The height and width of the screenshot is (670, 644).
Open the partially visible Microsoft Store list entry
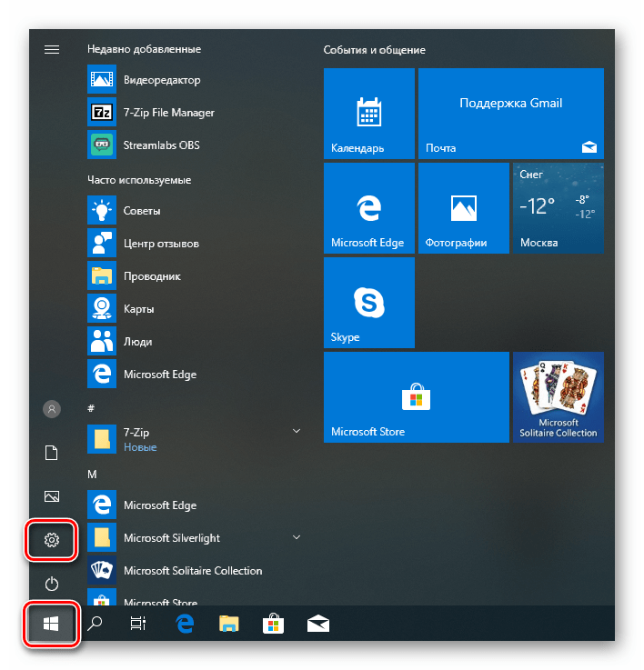[196, 597]
